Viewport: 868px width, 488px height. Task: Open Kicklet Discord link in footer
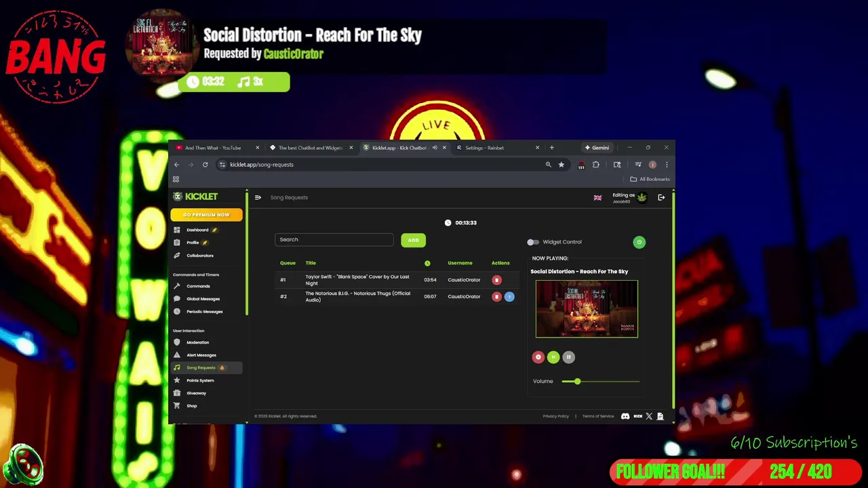tap(625, 416)
